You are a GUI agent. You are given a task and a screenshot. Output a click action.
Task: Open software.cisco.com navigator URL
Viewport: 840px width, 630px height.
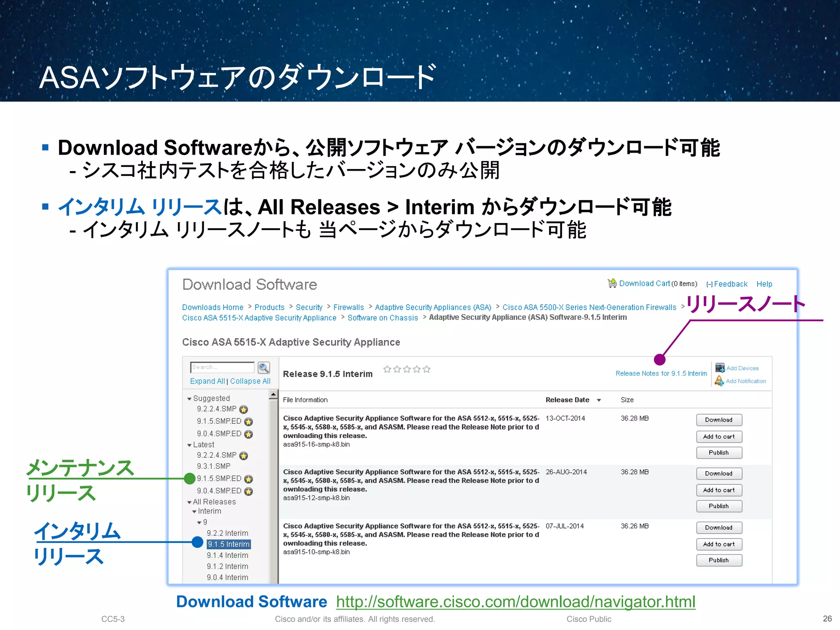(x=516, y=602)
